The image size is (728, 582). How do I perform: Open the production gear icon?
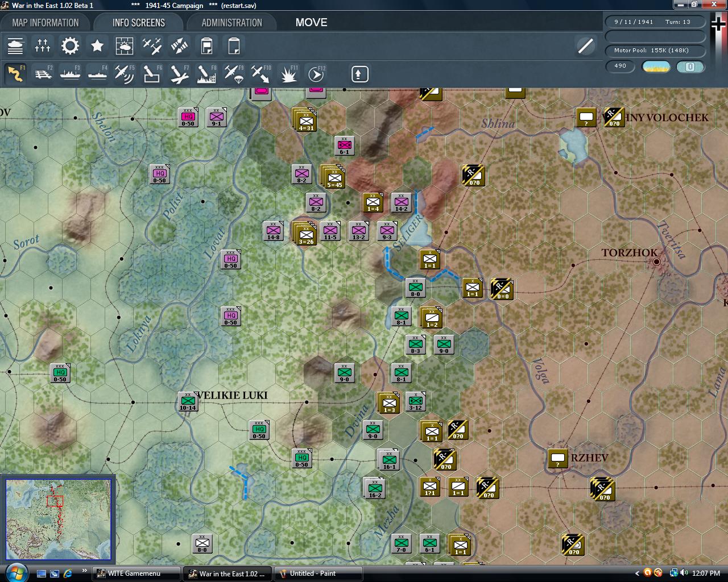tap(70, 45)
